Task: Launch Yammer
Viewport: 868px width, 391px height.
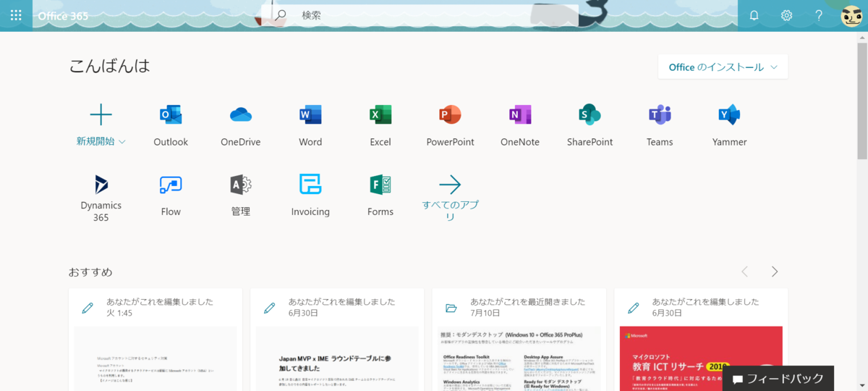Action: 729,125
